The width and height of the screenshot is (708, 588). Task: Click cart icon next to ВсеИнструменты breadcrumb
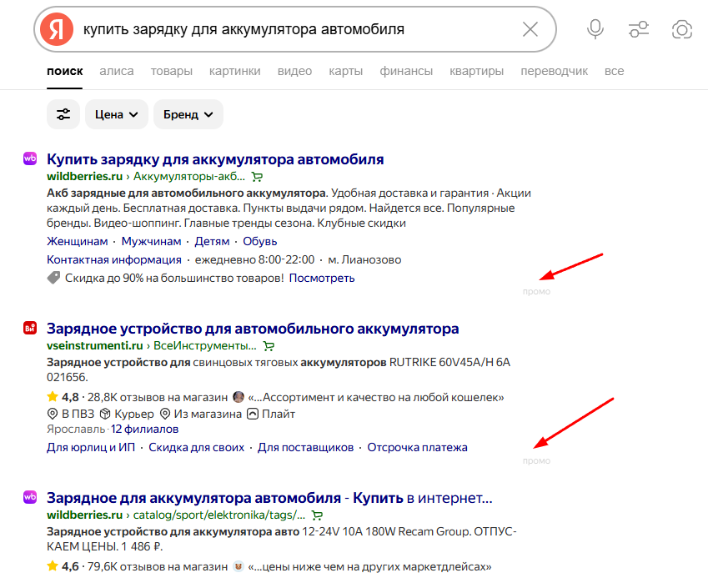[269, 346]
